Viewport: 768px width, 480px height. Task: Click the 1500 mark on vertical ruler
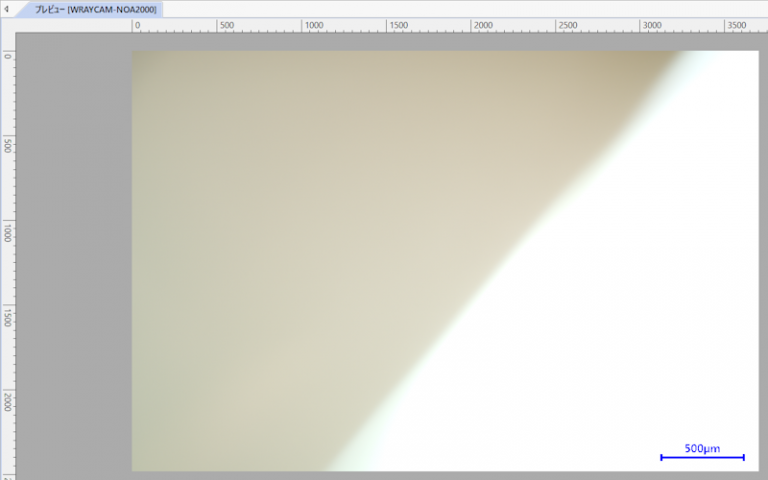click(8, 318)
